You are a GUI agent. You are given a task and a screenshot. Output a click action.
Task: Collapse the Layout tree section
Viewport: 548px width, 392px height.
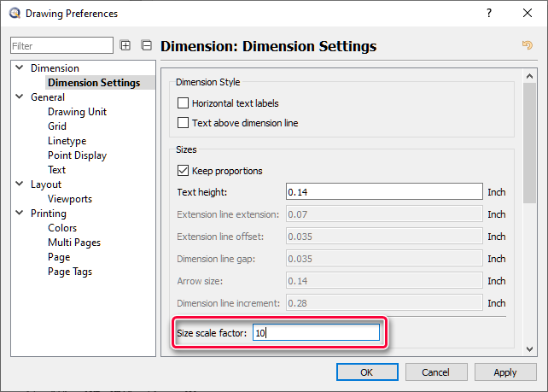click(19, 184)
